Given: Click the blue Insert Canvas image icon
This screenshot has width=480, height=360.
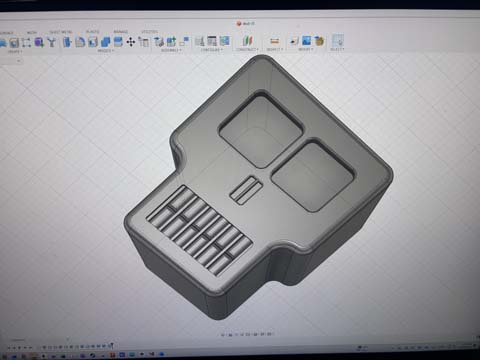Looking at the screenshot, I should [306, 41].
